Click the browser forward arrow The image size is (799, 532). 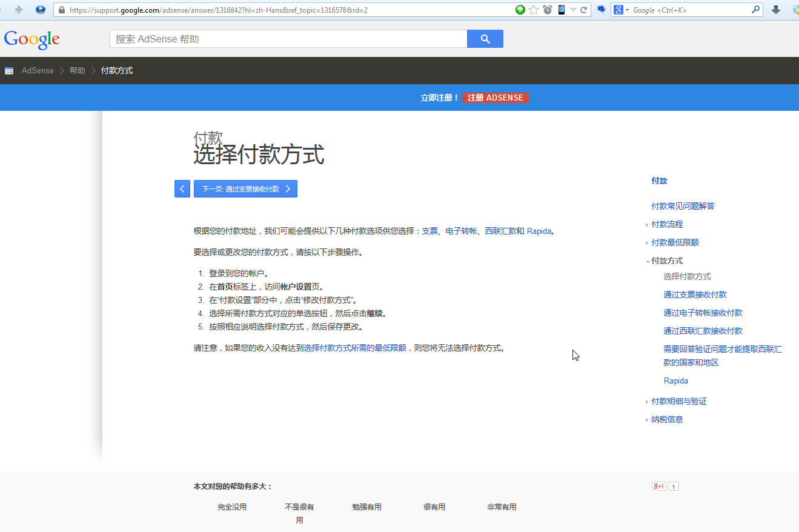(x=19, y=10)
